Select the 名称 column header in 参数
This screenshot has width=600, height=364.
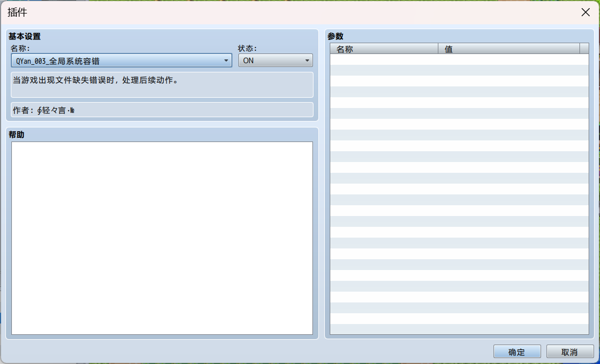[384, 49]
